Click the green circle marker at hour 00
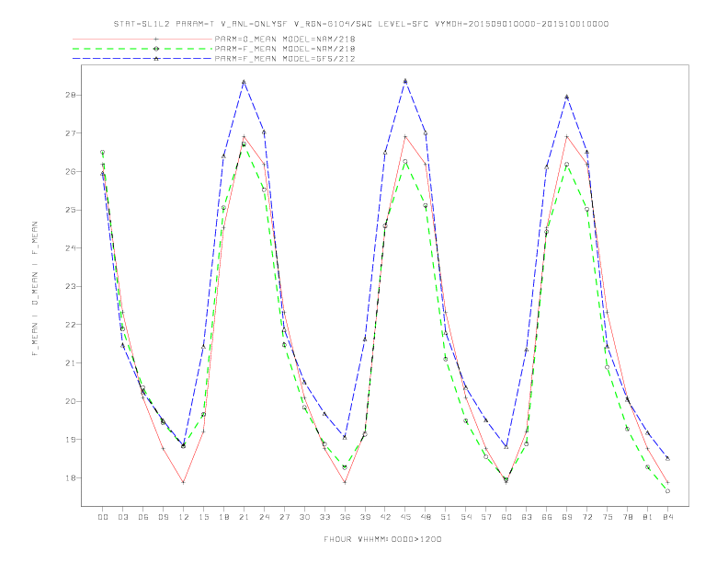Screen dimensions: 728x563 [103, 152]
